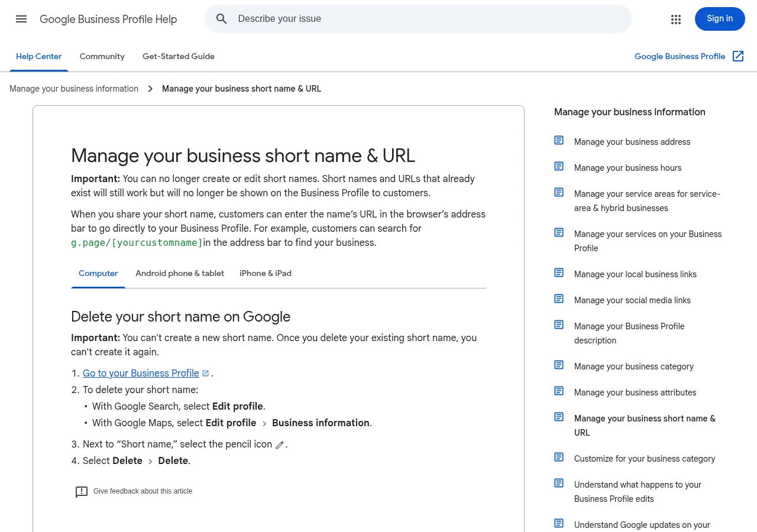Open the Help Center tab
Screen dimensions: 757x532
click(x=39, y=56)
